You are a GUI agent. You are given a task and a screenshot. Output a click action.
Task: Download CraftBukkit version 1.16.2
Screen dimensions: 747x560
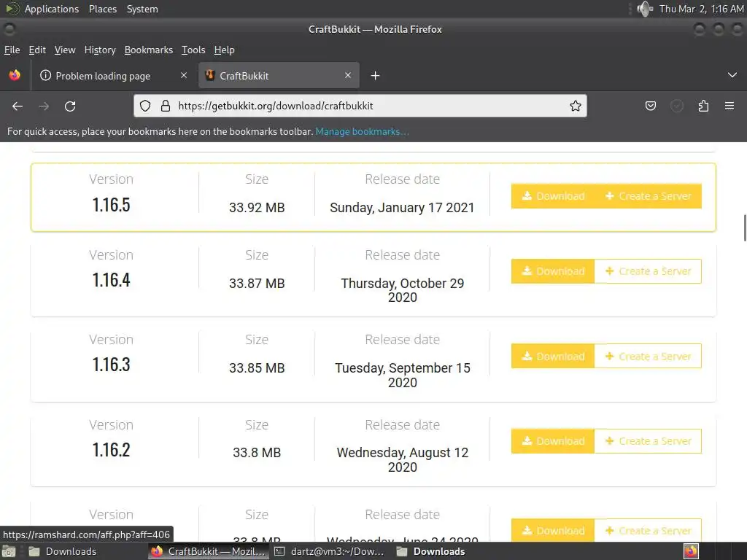pyautogui.click(x=553, y=441)
